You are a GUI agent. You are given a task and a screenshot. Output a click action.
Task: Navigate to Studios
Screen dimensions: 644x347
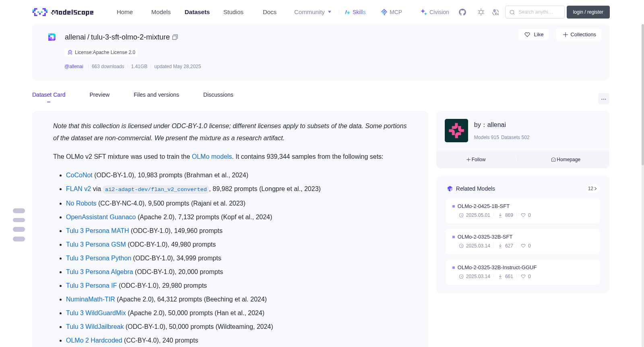pos(233,12)
